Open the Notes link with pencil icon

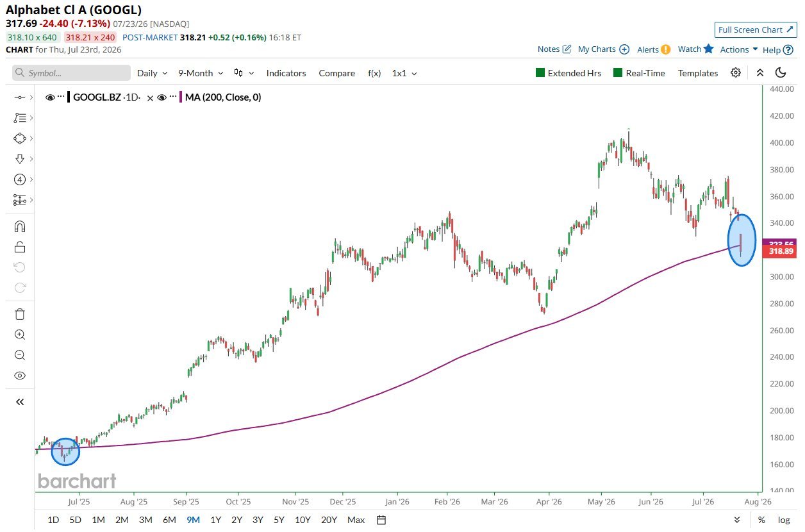(x=554, y=49)
